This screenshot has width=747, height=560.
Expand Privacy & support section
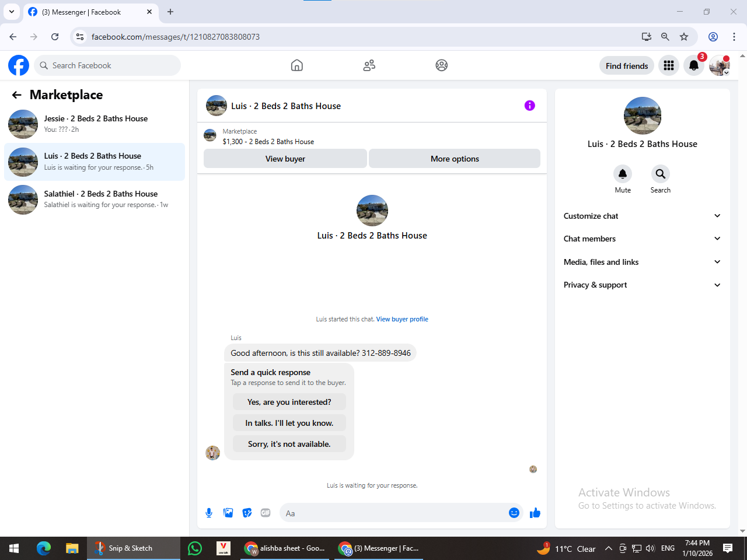click(642, 285)
